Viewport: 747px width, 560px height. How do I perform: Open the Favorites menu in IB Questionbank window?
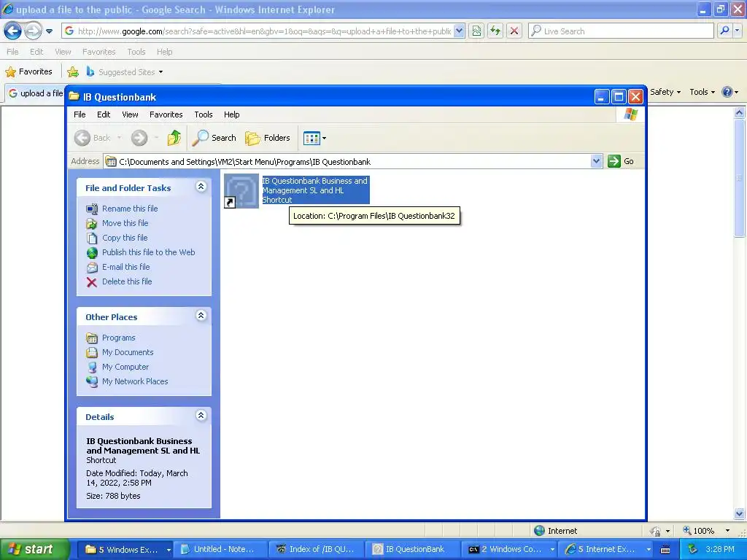click(166, 114)
